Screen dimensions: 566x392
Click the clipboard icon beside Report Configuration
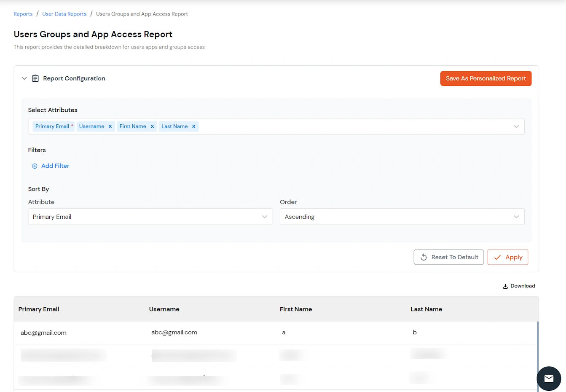pyautogui.click(x=35, y=78)
